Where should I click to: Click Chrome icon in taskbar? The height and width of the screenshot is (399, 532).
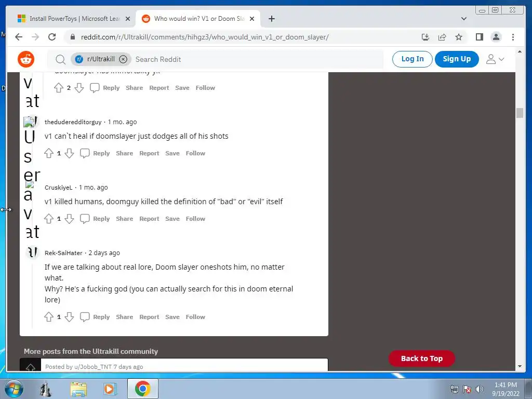pyautogui.click(x=142, y=389)
